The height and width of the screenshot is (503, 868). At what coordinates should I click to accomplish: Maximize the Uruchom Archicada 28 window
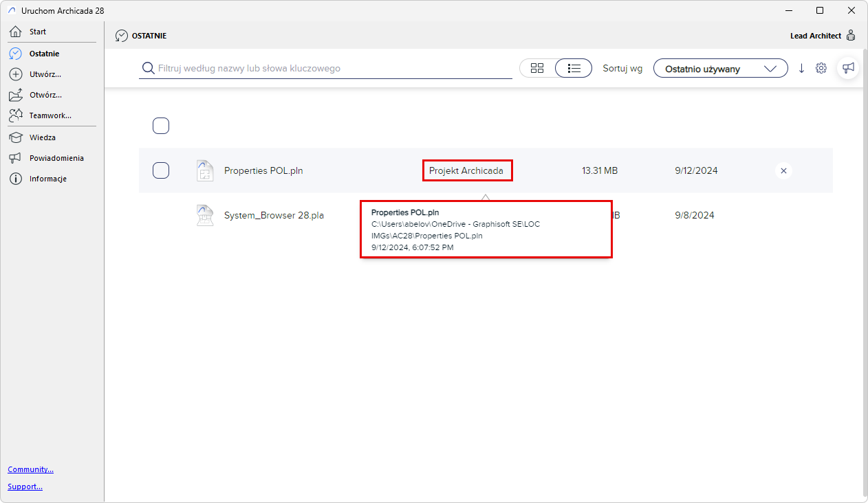pos(820,10)
